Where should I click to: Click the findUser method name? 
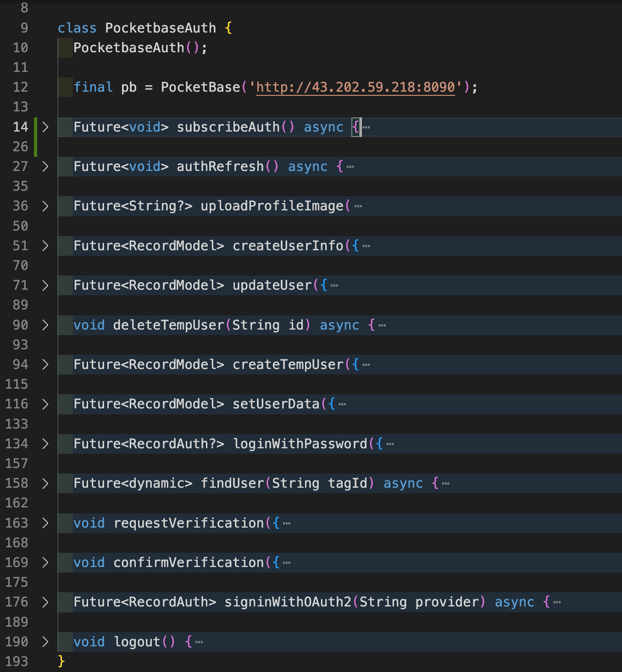pos(233,483)
